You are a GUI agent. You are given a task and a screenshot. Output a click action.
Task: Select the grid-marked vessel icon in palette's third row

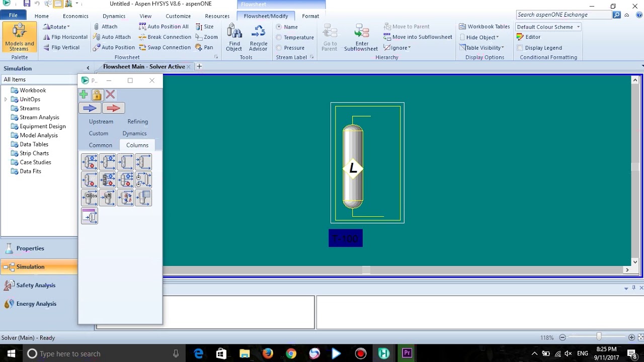pos(143,198)
